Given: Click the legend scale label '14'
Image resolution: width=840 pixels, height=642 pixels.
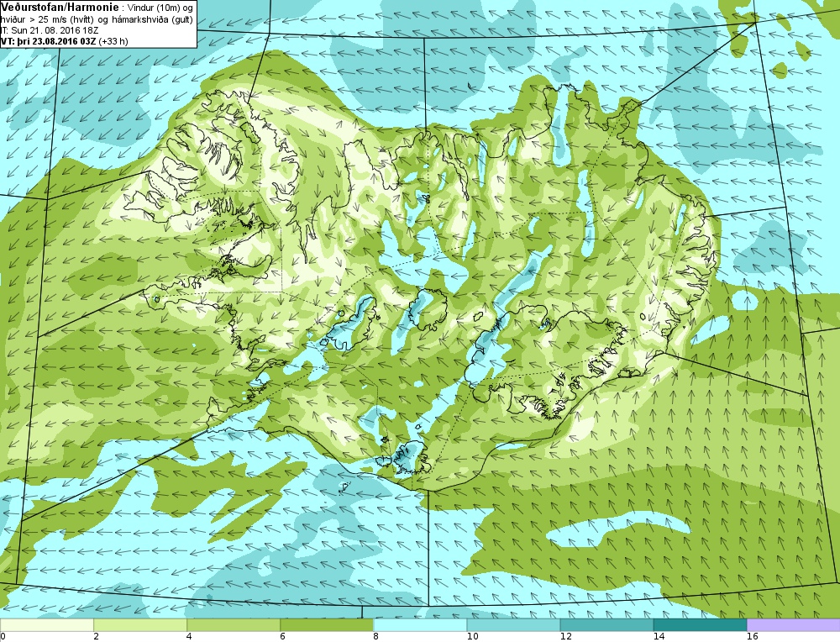Looking at the screenshot, I should (x=659, y=637).
